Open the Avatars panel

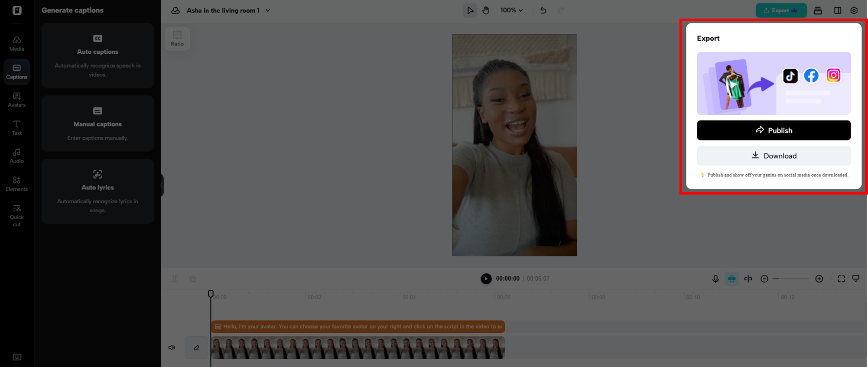[x=16, y=100]
